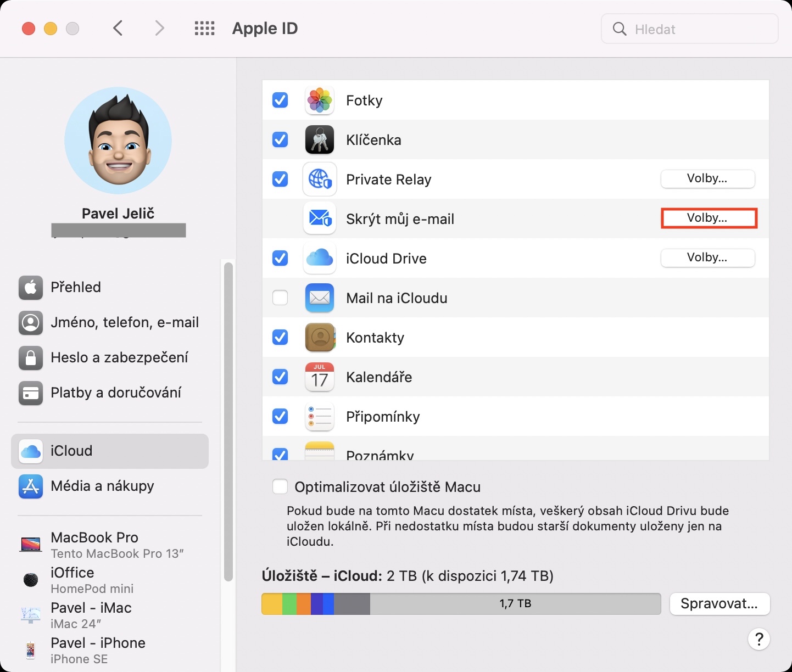Open Jméno, telefon, e-mail section
This screenshot has height=672, width=792.
[x=110, y=322]
